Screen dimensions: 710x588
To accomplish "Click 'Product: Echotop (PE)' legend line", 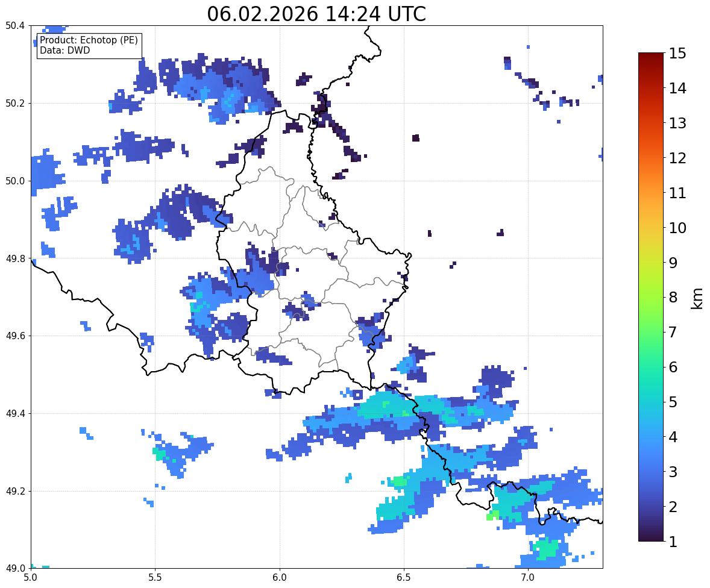I will click(89, 40).
